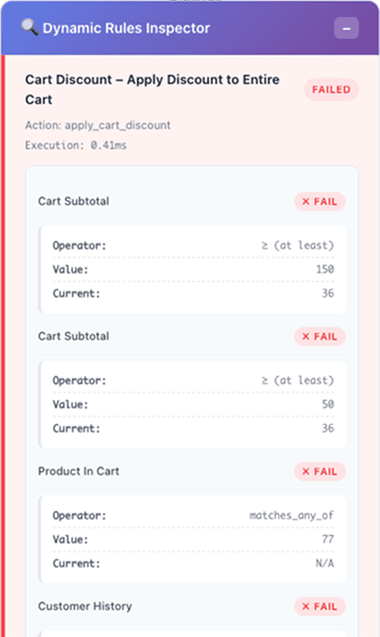The image size is (380, 637).
Task: Click the Product In Cart FAIL badge
Action: click(x=320, y=471)
